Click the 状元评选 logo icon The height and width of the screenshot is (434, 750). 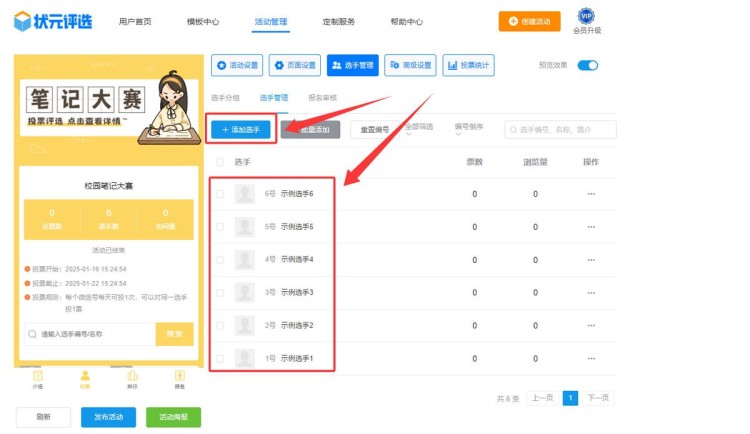[22, 20]
